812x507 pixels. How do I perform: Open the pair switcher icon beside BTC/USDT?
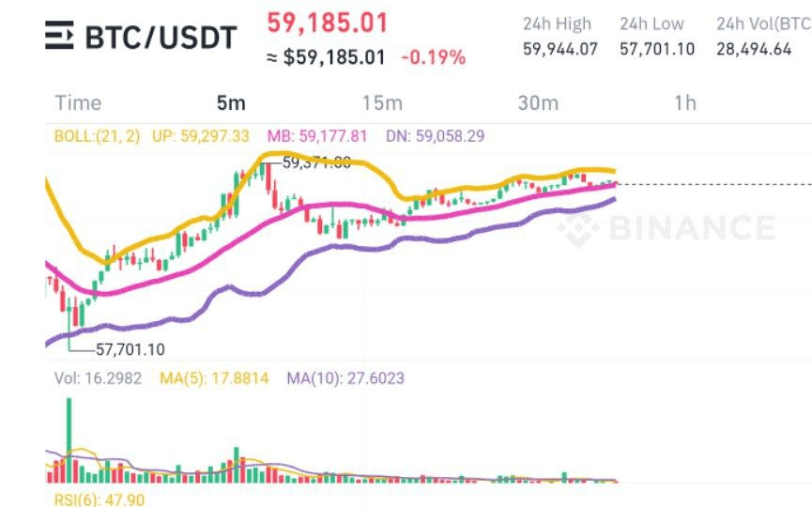click(x=61, y=37)
